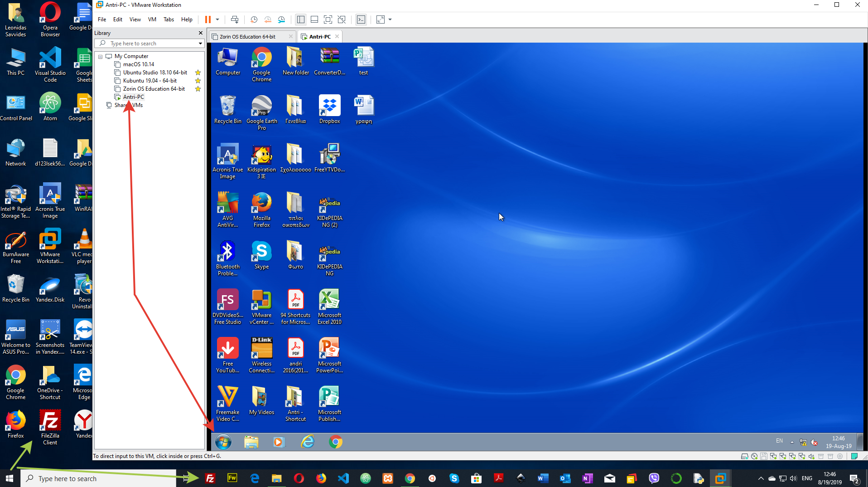The width and height of the screenshot is (868, 487).
Task: Open Windows Media Player on VM taskbar
Action: pos(279,442)
